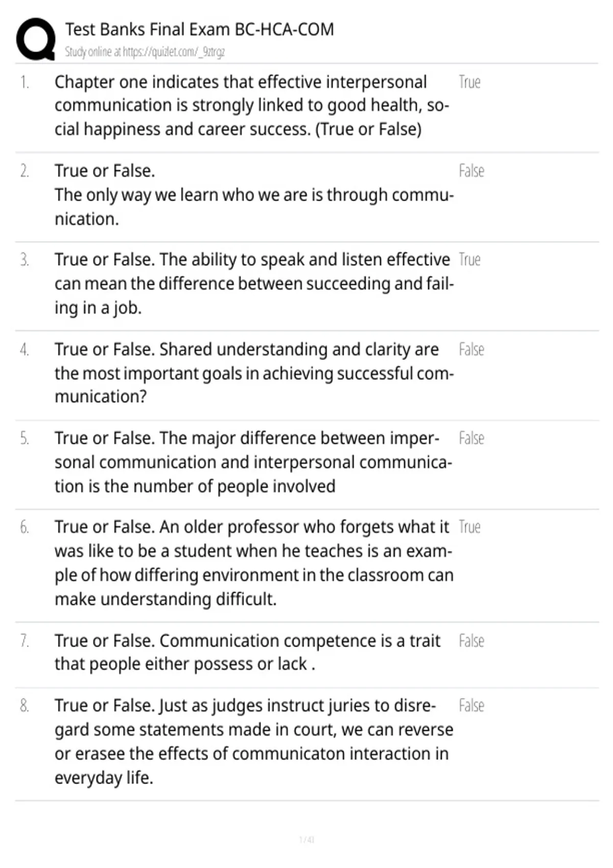Click the False answer for question 8

471,706
